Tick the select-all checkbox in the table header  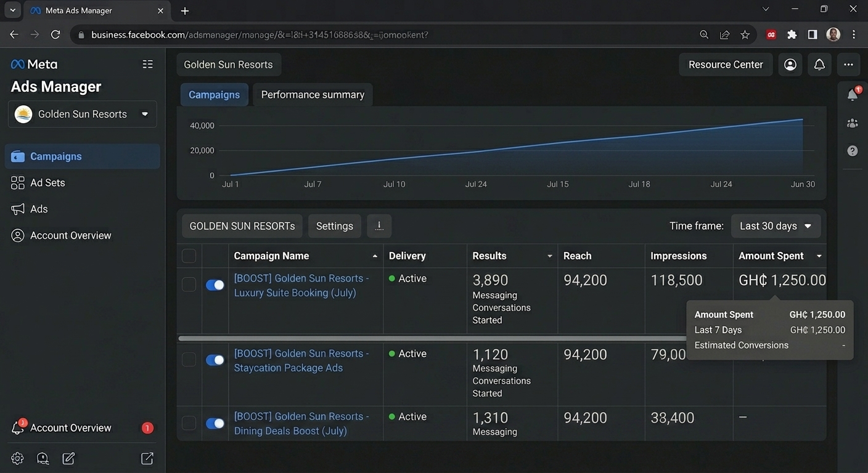pos(189,256)
